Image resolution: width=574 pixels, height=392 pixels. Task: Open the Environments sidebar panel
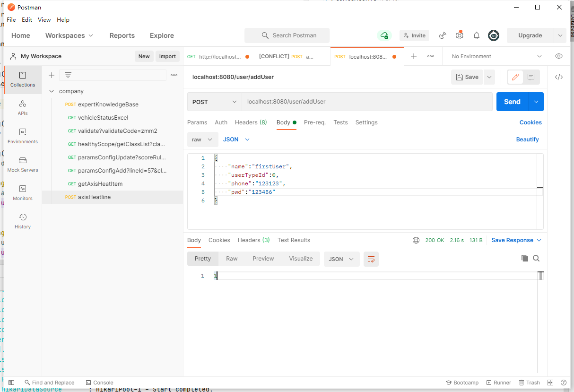[x=23, y=136]
